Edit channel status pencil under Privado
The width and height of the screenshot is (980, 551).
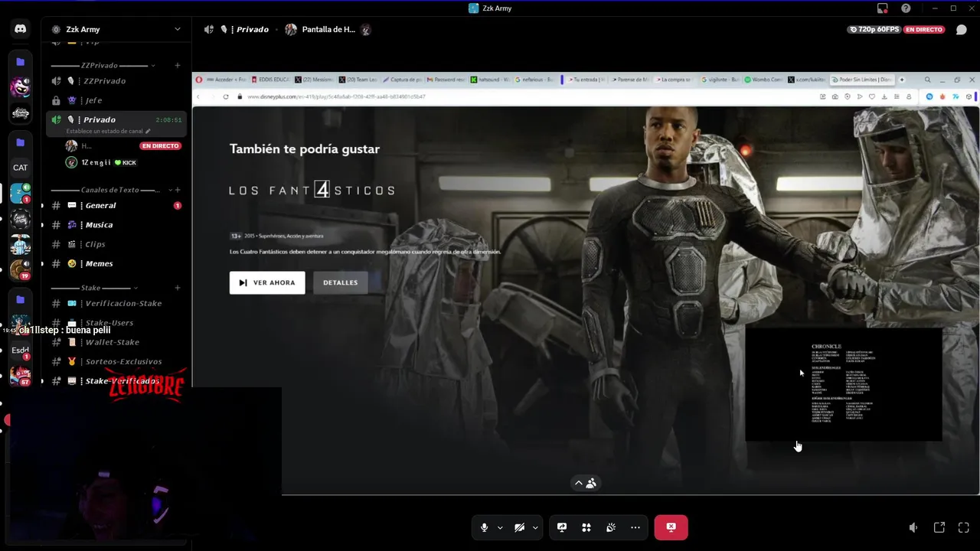(x=148, y=131)
